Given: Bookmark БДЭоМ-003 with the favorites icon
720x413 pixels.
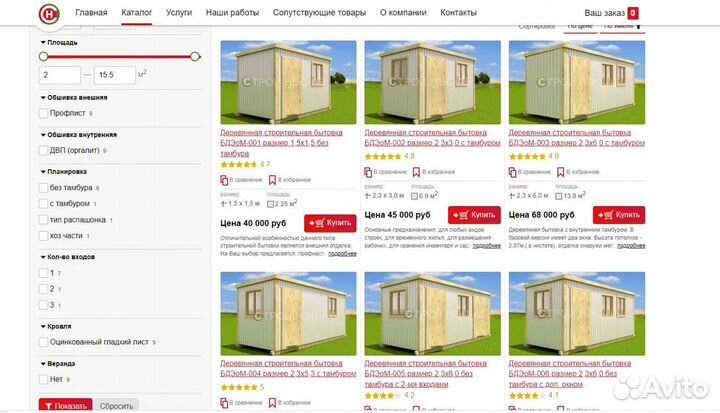Looking at the screenshot, I should [x=560, y=172].
